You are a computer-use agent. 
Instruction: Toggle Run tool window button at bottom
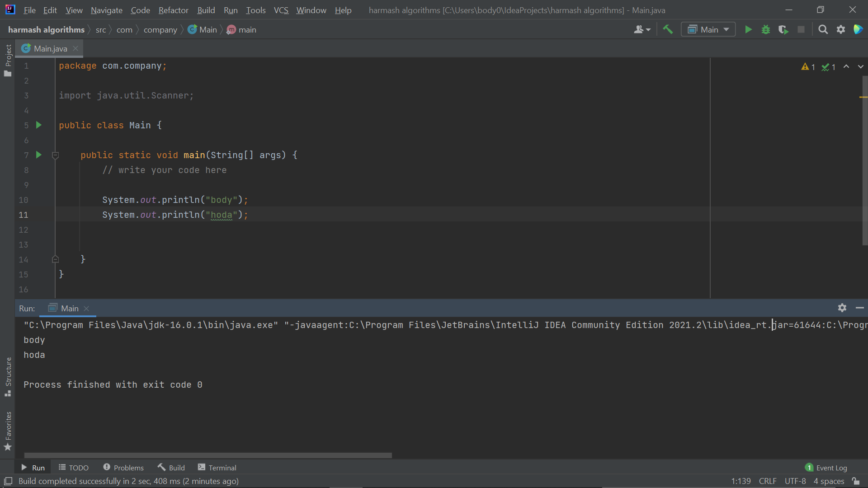(x=33, y=468)
